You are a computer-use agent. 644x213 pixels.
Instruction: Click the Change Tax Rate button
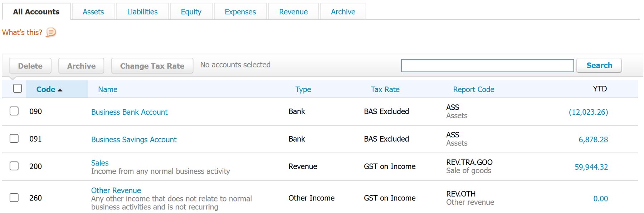152,66
